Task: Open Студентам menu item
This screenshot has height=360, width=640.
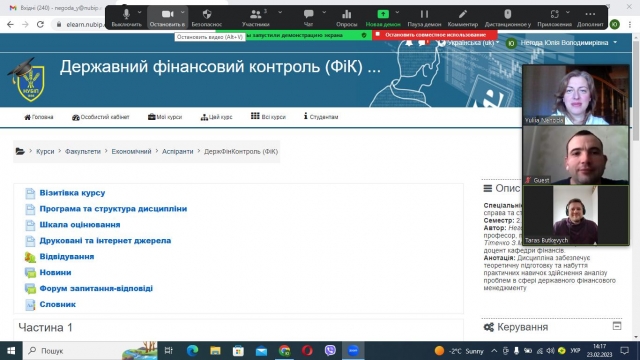Action: 321,117
